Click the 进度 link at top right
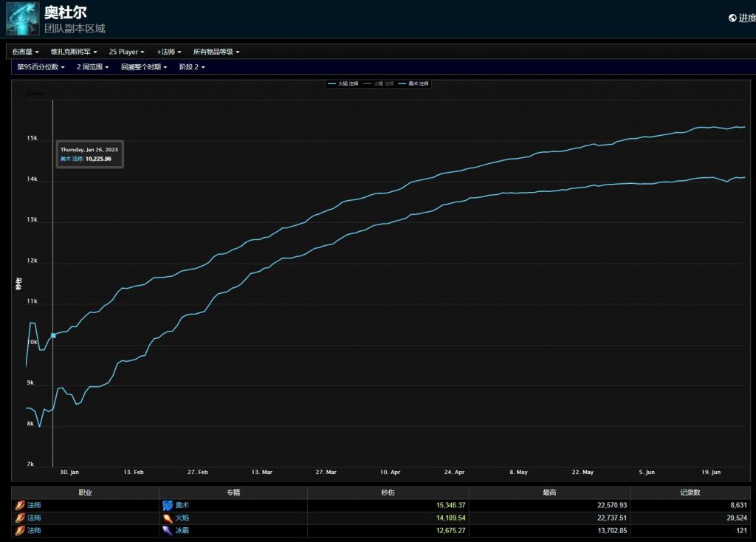This screenshot has height=542, width=756. (746, 18)
